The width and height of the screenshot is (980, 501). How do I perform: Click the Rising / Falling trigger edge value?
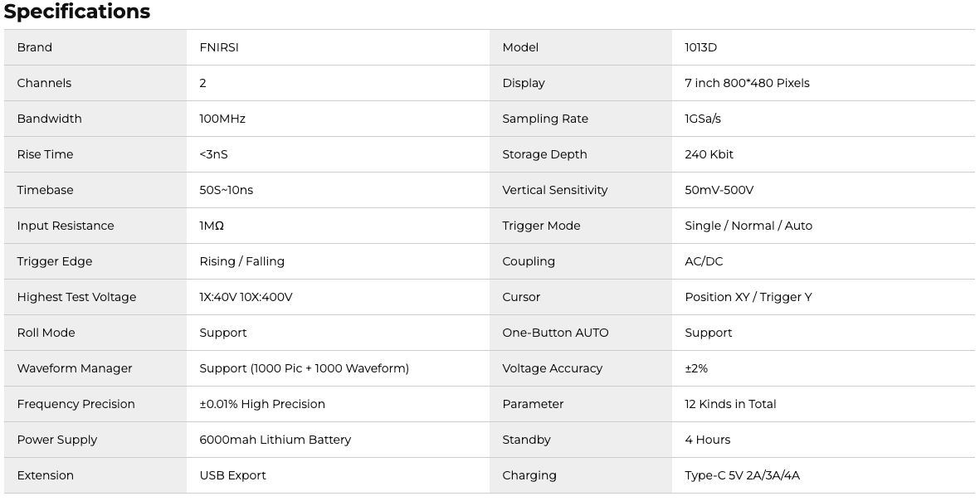point(241,261)
